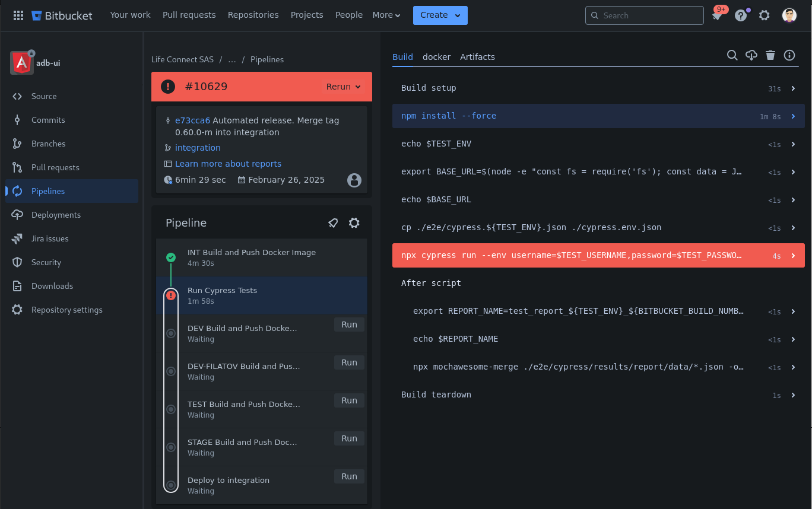Open the notifications icon with 9+ badge
Image resolution: width=812 pixels, height=509 pixels.
point(717,15)
